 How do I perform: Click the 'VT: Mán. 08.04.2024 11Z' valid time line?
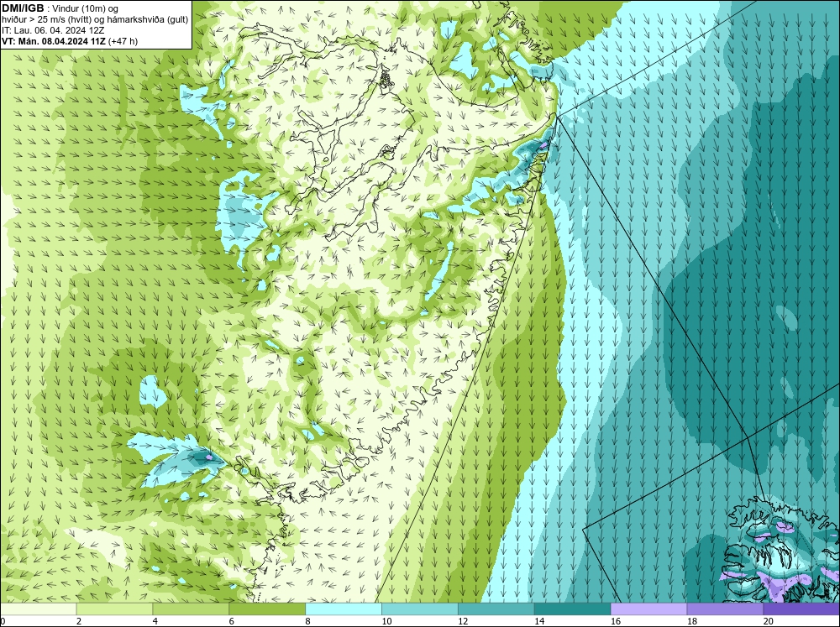(x=70, y=41)
